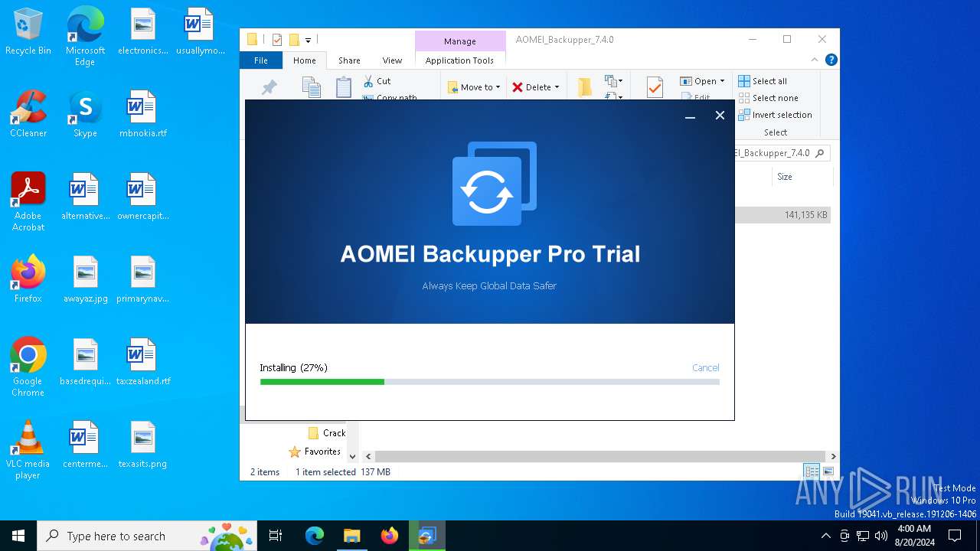Select the Google Chrome desktop icon
This screenshot has width=980, height=551.
[x=28, y=367]
